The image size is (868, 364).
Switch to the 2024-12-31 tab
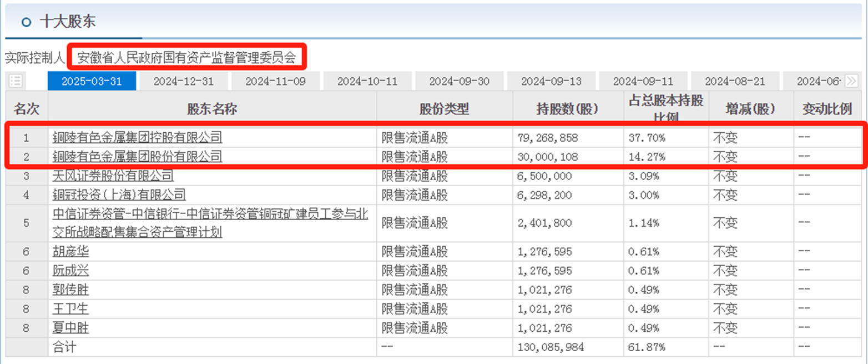pos(184,81)
